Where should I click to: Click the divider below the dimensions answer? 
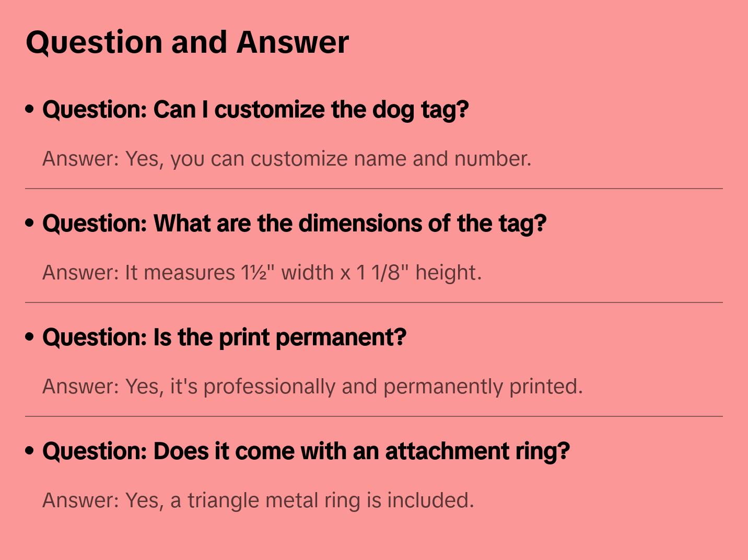pyautogui.click(x=373, y=302)
